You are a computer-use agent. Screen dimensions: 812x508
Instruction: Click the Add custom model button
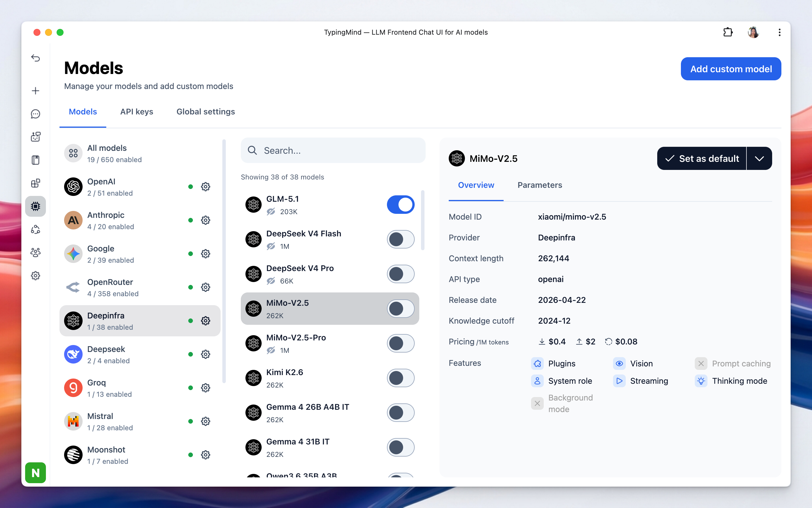point(731,69)
